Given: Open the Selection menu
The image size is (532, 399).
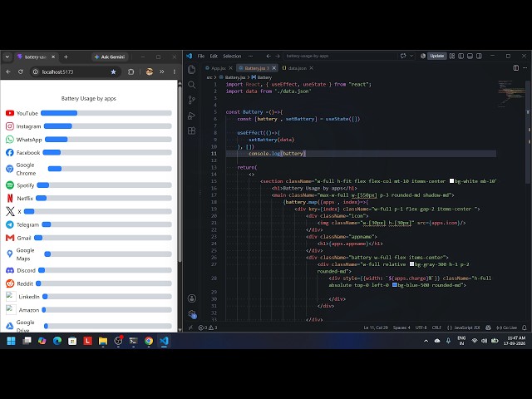Looking at the screenshot, I should [x=232, y=56].
